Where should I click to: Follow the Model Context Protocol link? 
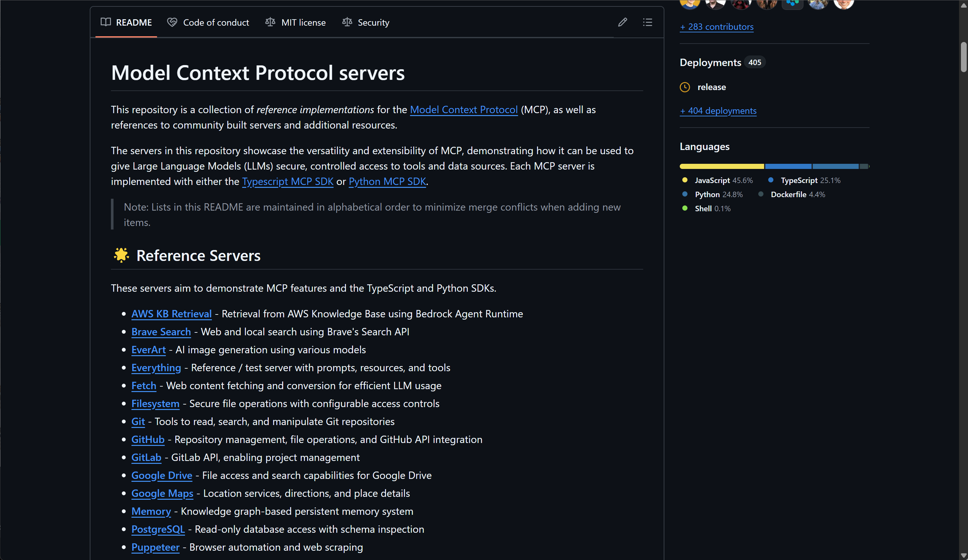(x=464, y=110)
